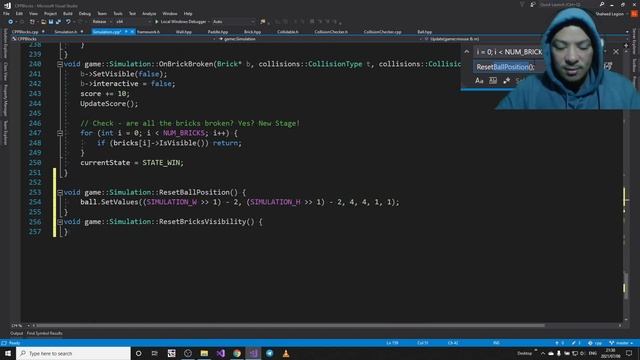Viewport: 640px width, 360px height.
Task: Click the feedback icon near Quick Launch
Action: tap(533, 4)
